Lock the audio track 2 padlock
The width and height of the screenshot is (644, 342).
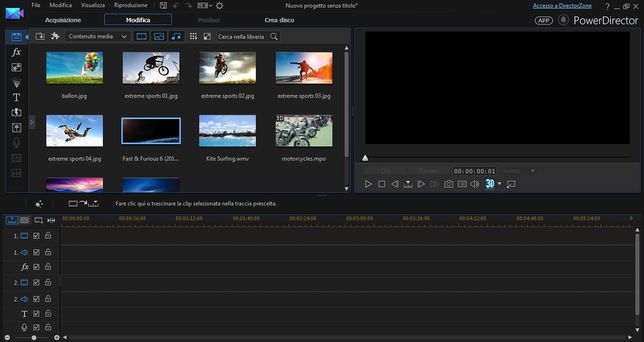click(48, 299)
